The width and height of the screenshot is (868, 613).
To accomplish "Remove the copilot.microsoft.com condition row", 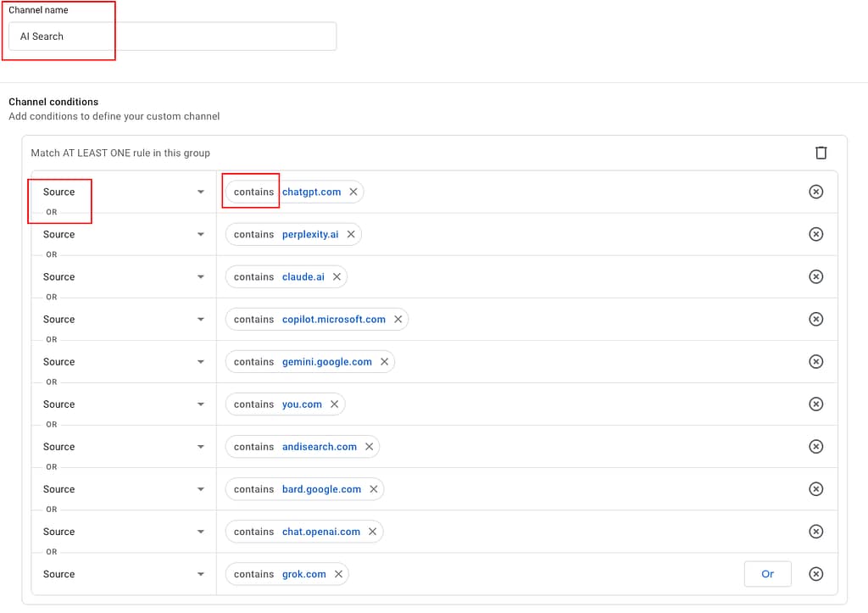I will (x=815, y=319).
